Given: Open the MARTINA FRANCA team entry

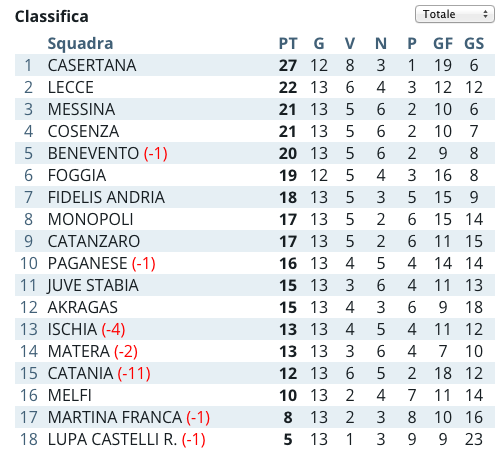Looking at the screenshot, I should tap(115, 417).
